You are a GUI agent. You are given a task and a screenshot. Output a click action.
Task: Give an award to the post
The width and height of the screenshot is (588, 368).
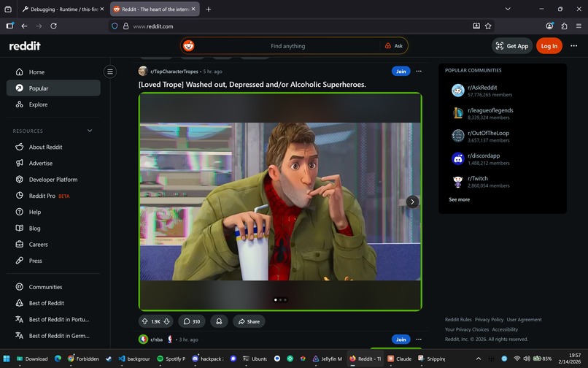tap(219, 321)
